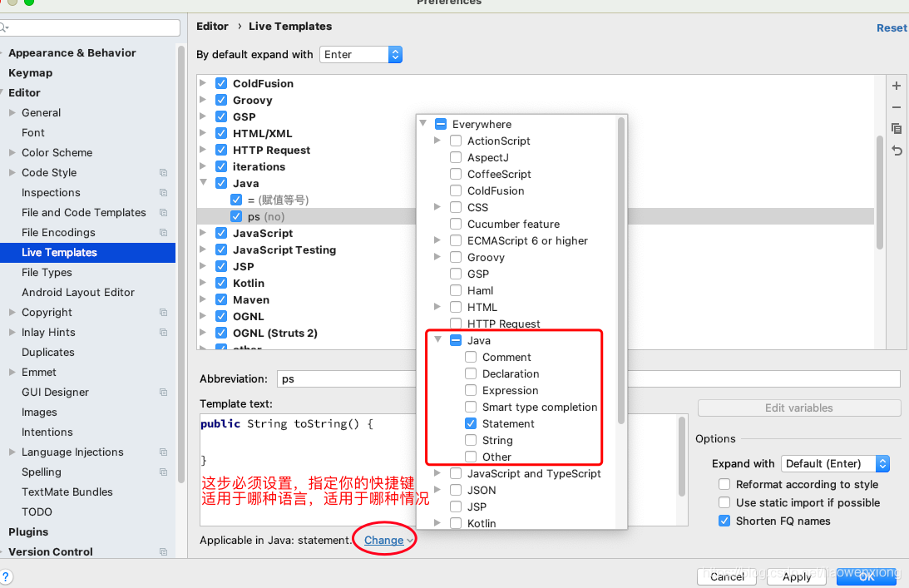This screenshot has width=909, height=588.
Task: Click the Apply button
Action: tap(797, 576)
